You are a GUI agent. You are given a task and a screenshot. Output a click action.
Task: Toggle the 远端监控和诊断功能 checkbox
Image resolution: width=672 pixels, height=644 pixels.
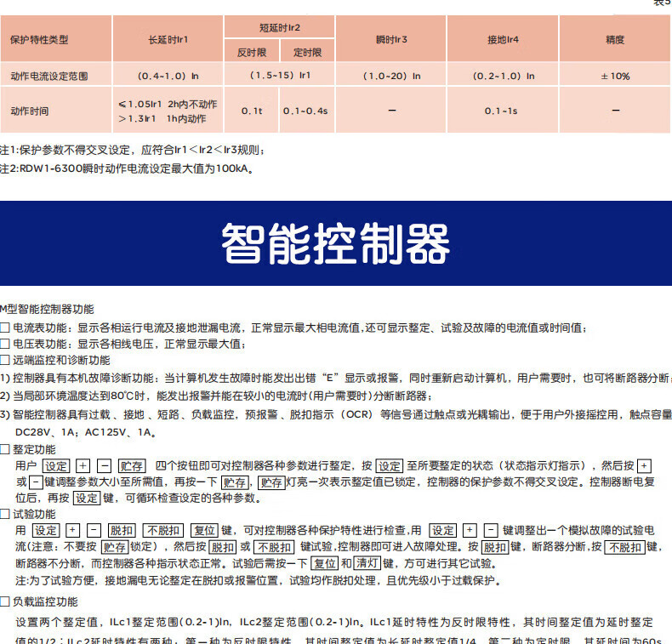[x=5, y=360]
